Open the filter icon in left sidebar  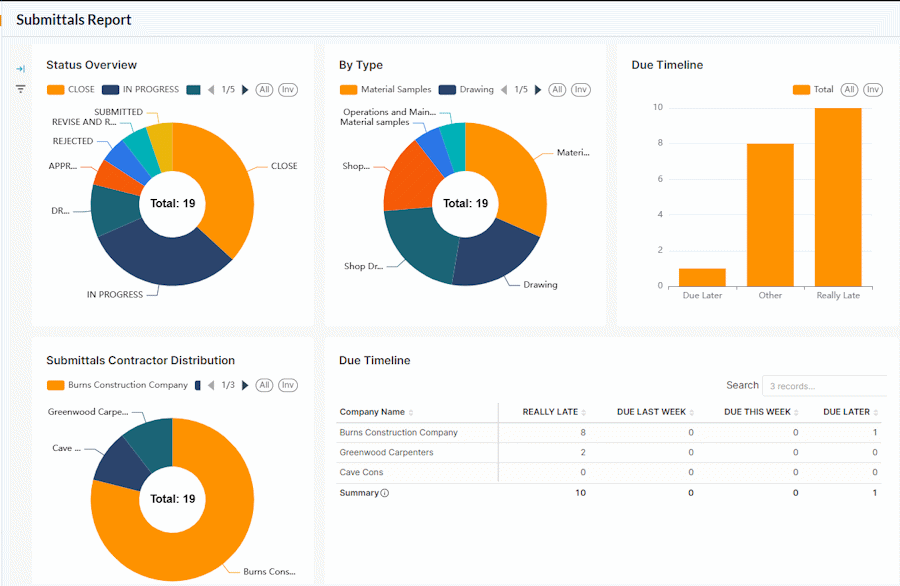click(21, 89)
